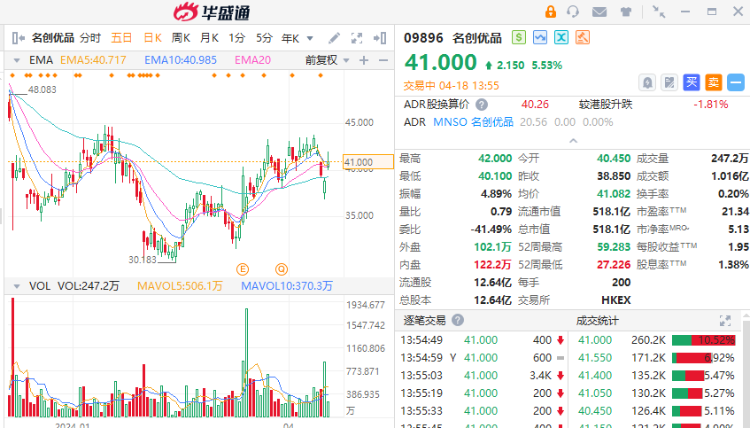Click stock code 09896
This screenshot has height=428, width=750.
(423, 38)
